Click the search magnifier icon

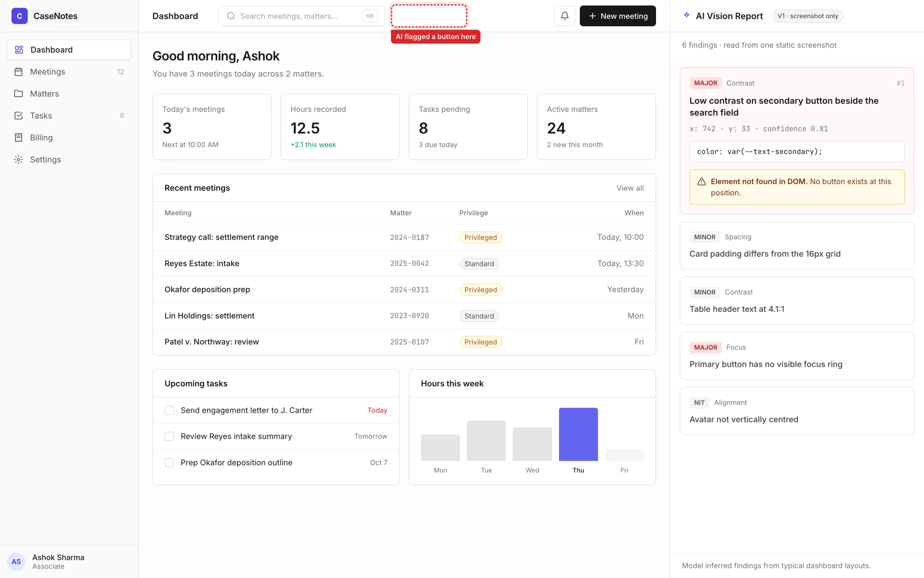coord(231,16)
